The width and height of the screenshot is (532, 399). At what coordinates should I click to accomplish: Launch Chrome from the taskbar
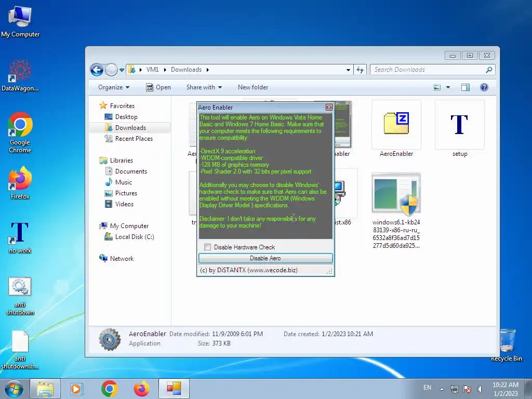tap(109, 389)
